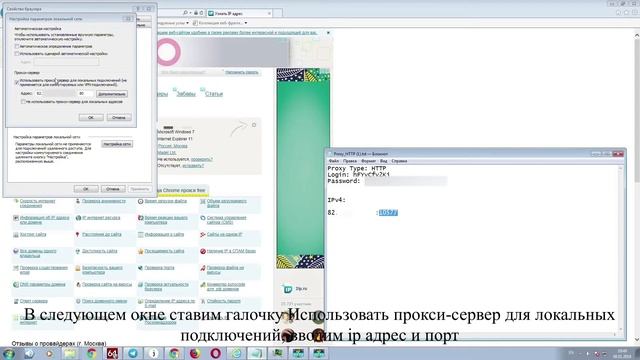Click the proxy port input field
This screenshot has height=360, width=640.
(85, 93)
